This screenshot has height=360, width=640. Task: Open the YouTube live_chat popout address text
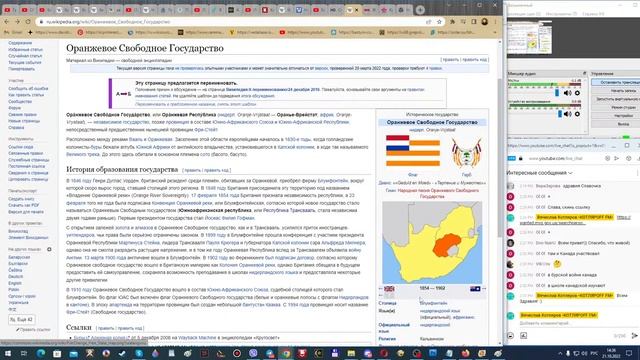tap(555, 158)
